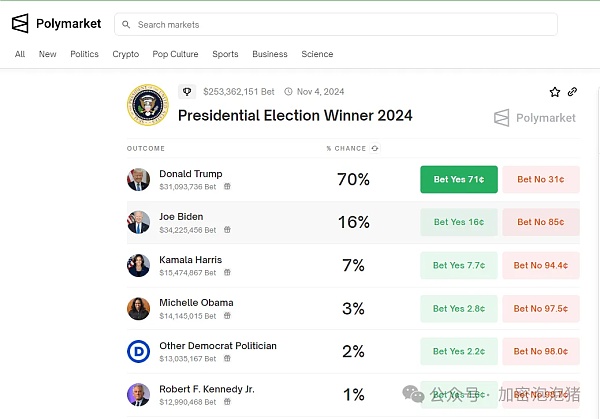Select the Pop Culture tab
This screenshot has width=600, height=419.
click(175, 54)
